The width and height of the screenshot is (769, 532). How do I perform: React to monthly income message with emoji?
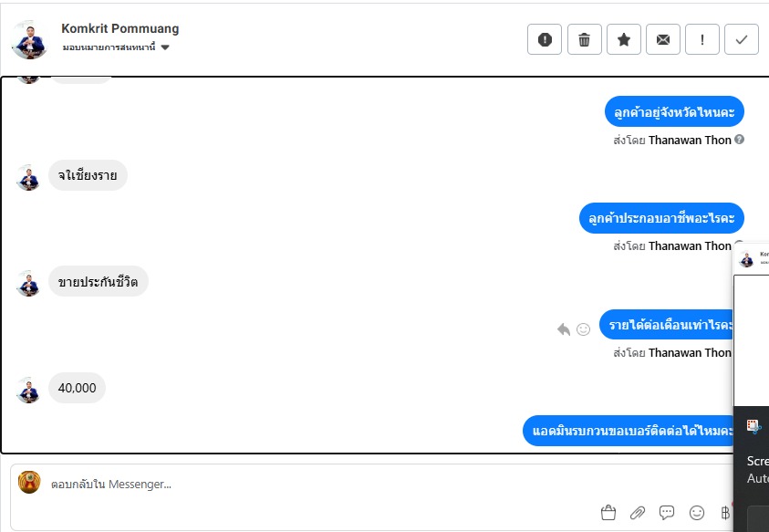point(583,329)
